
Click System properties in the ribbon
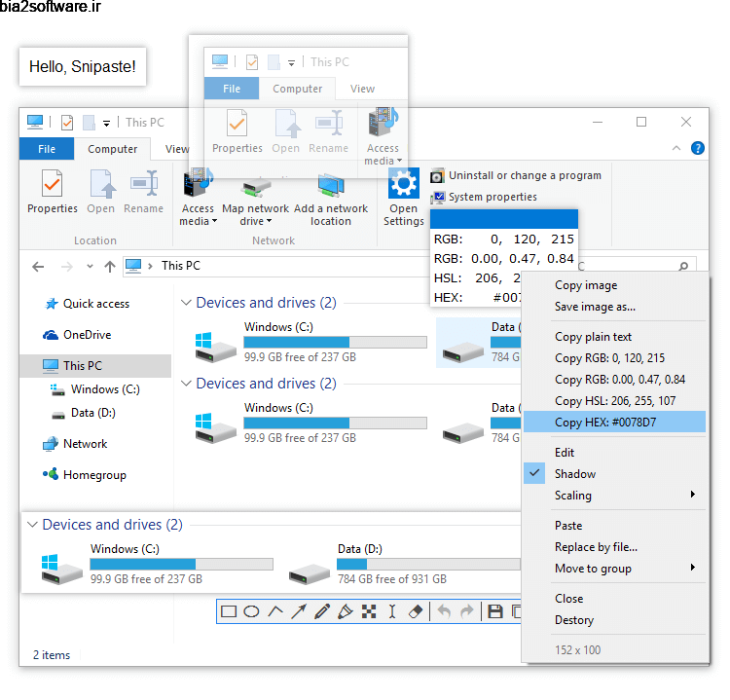pos(484,197)
